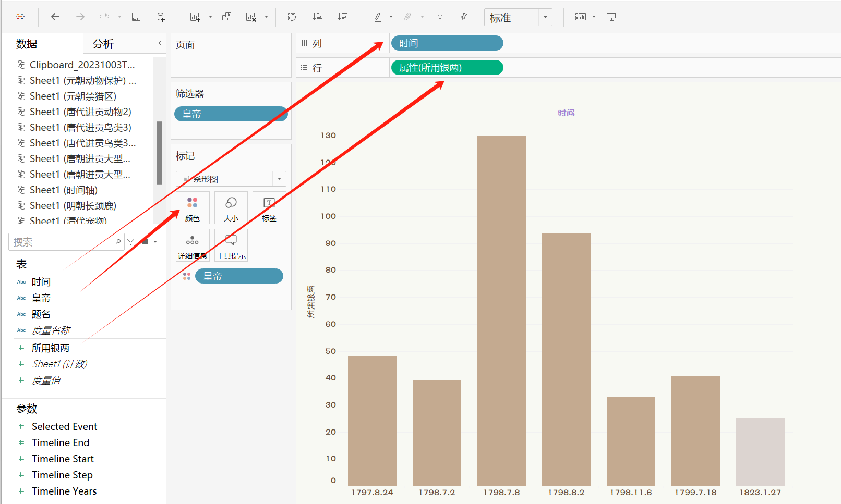Swap rows and columns using toolbar icon

[x=292, y=17]
